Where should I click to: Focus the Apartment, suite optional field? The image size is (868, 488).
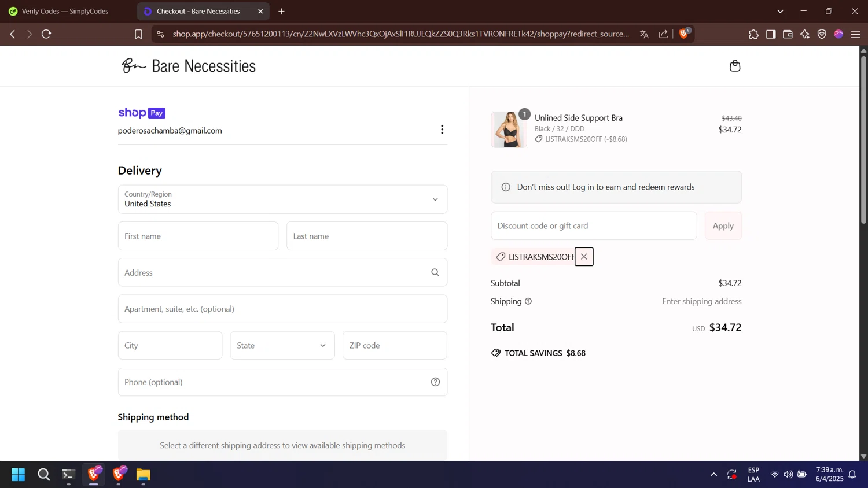pyautogui.click(x=282, y=309)
